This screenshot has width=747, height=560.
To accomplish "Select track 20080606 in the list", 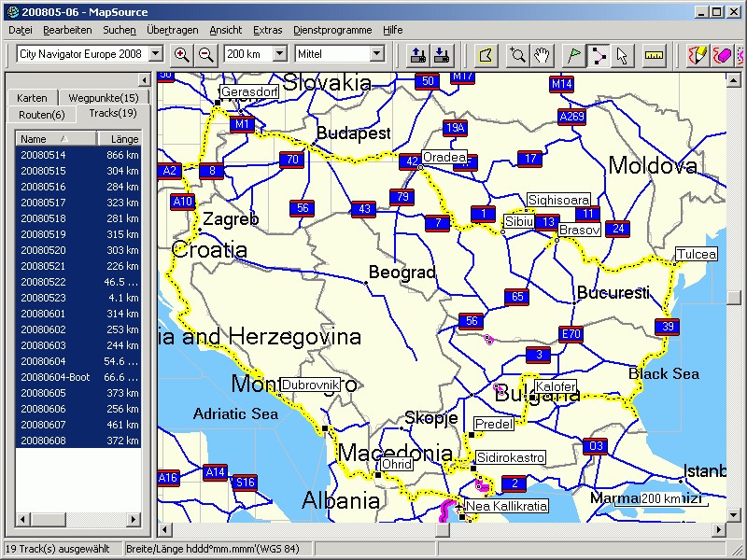I will coord(78,409).
